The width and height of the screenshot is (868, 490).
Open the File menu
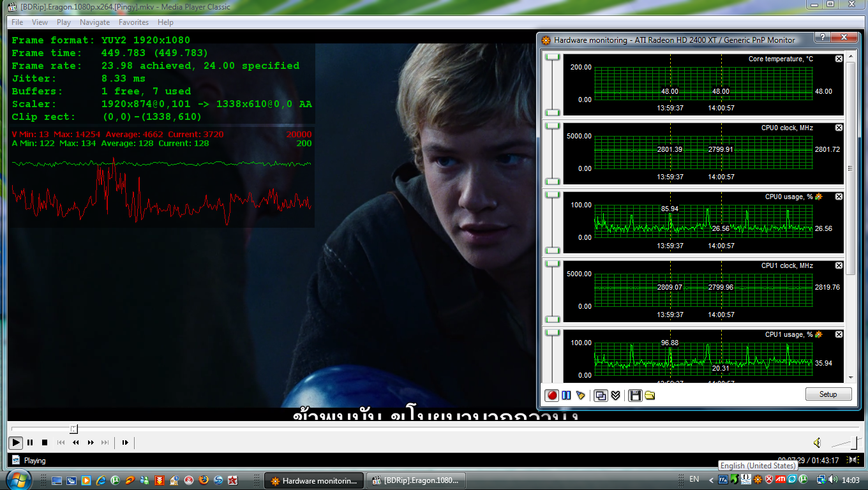[17, 22]
